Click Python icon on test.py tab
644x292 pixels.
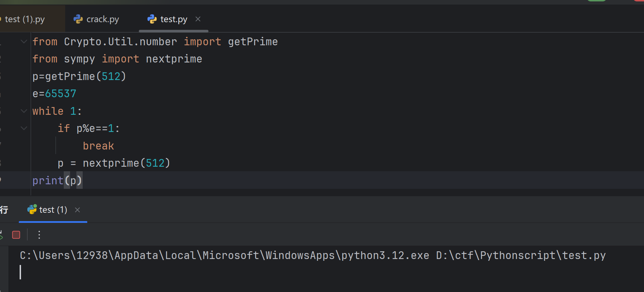(152, 19)
